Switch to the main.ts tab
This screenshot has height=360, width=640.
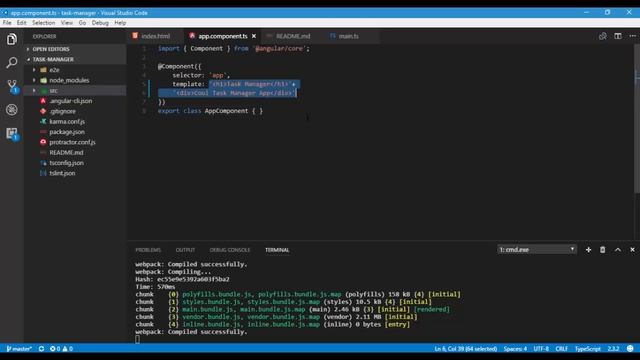pyautogui.click(x=348, y=36)
